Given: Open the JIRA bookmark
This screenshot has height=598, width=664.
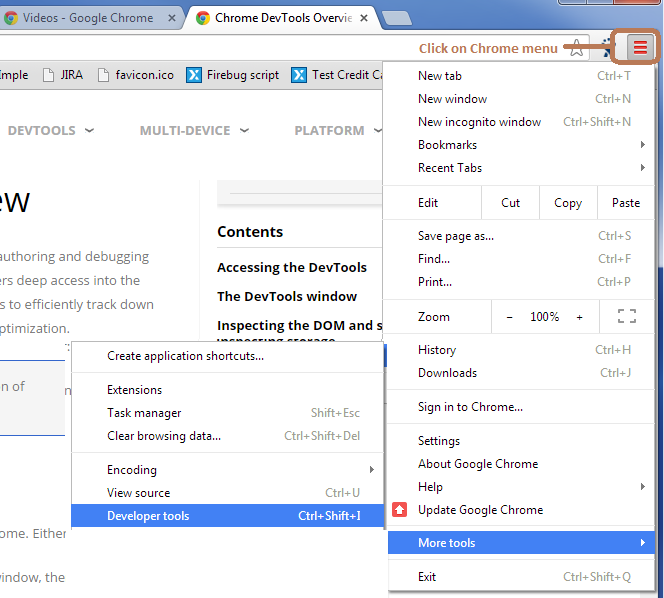Looking at the screenshot, I should [63, 75].
